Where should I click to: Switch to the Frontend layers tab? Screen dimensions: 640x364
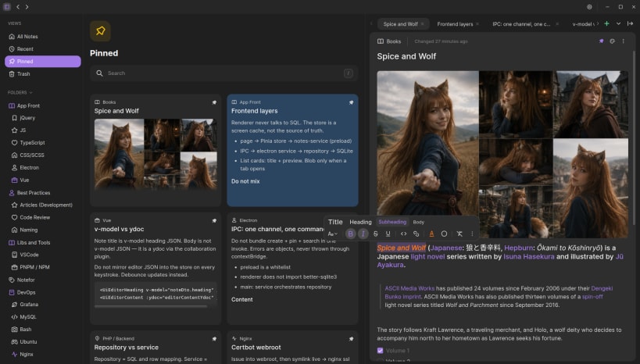(455, 24)
